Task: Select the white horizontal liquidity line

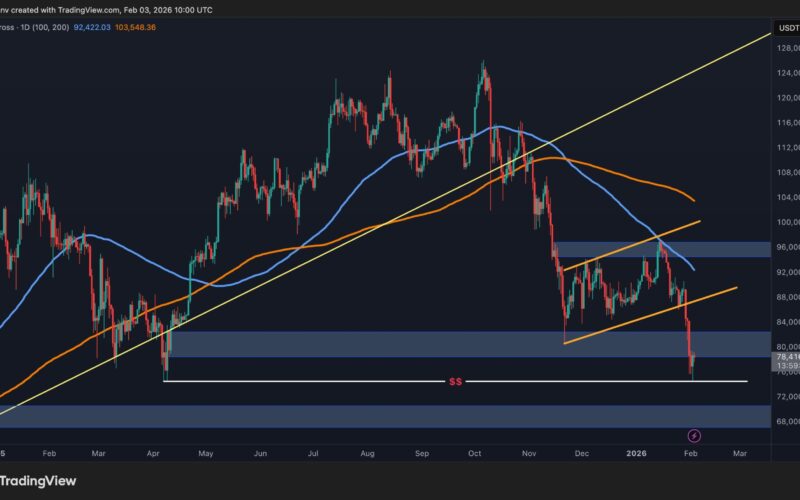Action: [x=300, y=381]
